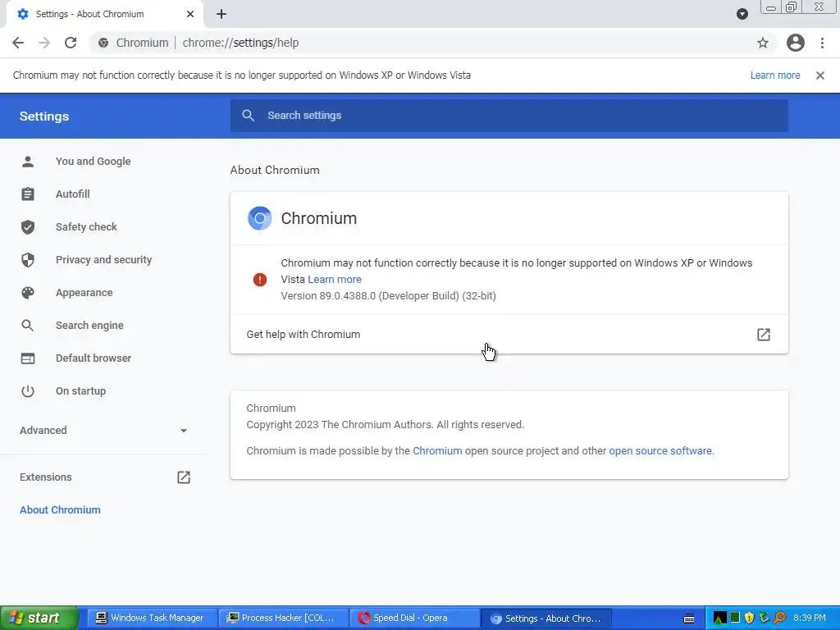Click the tab search dropdown circle

(742, 14)
